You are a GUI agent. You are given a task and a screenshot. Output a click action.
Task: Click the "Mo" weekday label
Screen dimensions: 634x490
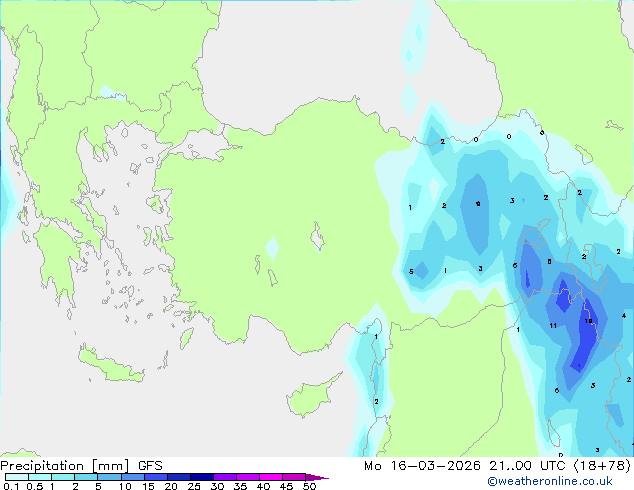372,466
